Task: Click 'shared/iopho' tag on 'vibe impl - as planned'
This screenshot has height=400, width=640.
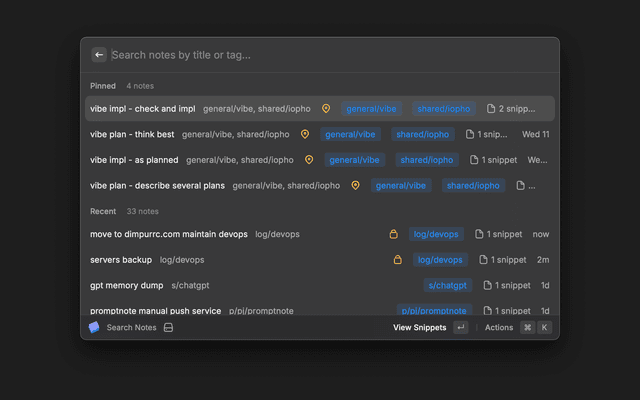Action: (x=427, y=159)
